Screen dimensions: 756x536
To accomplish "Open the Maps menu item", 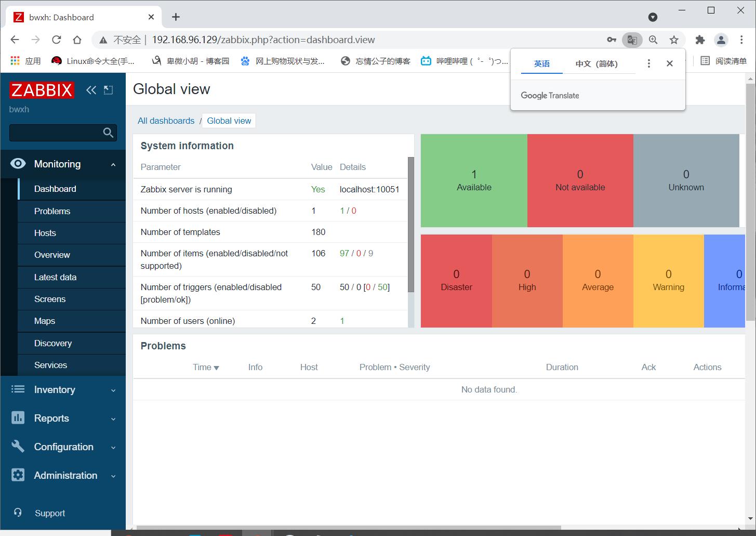I will pyautogui.click(x=72, y=321).
